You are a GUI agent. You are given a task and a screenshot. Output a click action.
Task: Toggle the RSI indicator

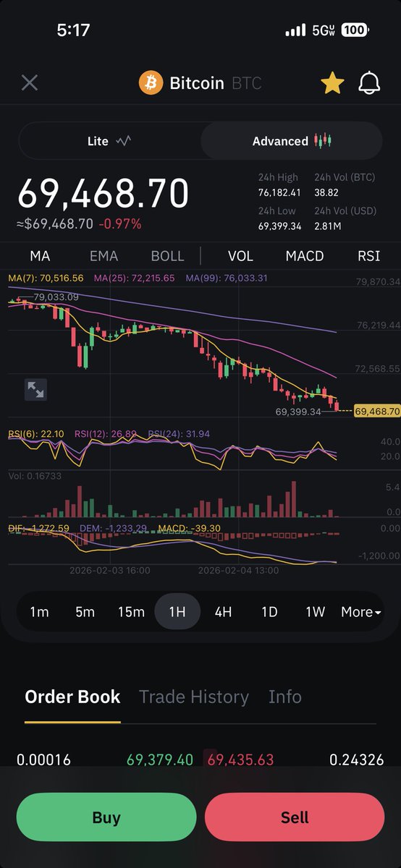[x=368, y=256]
